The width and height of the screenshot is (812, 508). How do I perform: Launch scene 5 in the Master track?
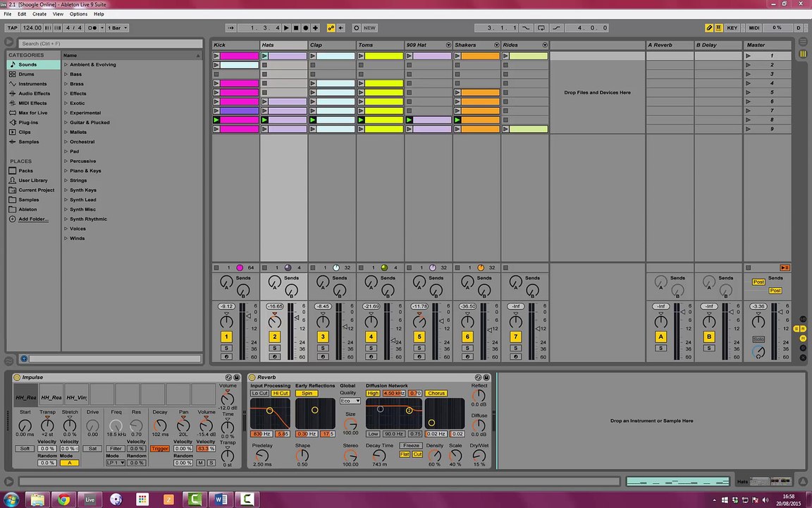click(748, 92)
